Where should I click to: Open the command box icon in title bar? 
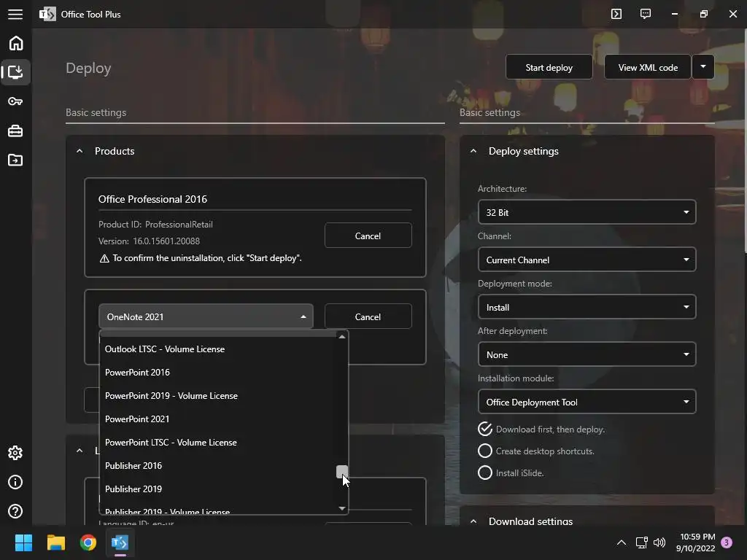[x=616, y=14]
